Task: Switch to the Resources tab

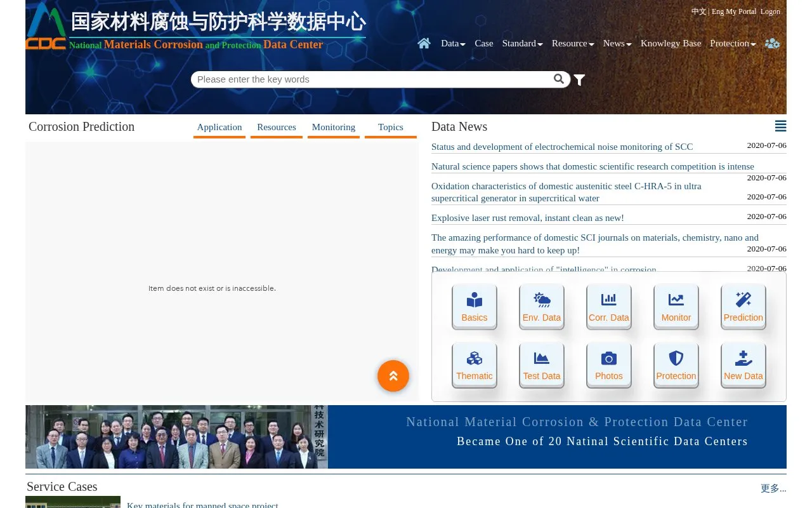Action: tap(277, 127)
